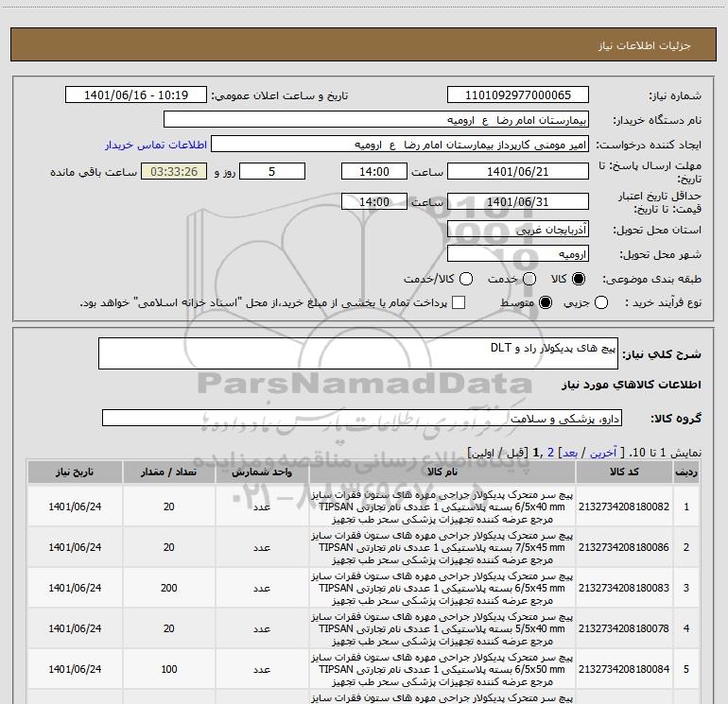Click the ردیف column header
This screenshot has height=704, width=728.
click(x=686, y=472)
